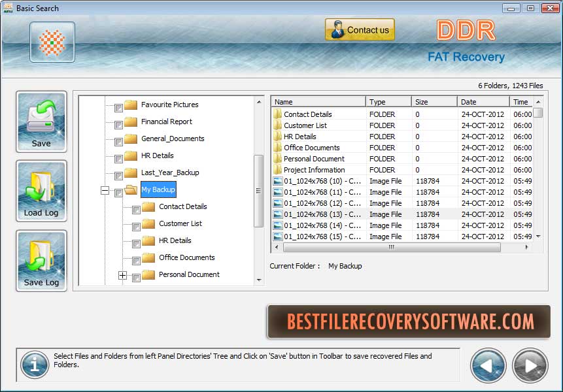Image resolution: width=563 pixels, height=392 pixels.
Task: Click file list scroll left arrow
Action: tap(277, 247)
